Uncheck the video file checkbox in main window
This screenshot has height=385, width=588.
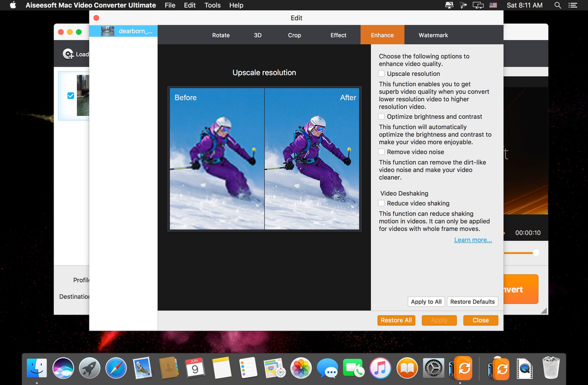pos(71,96)
